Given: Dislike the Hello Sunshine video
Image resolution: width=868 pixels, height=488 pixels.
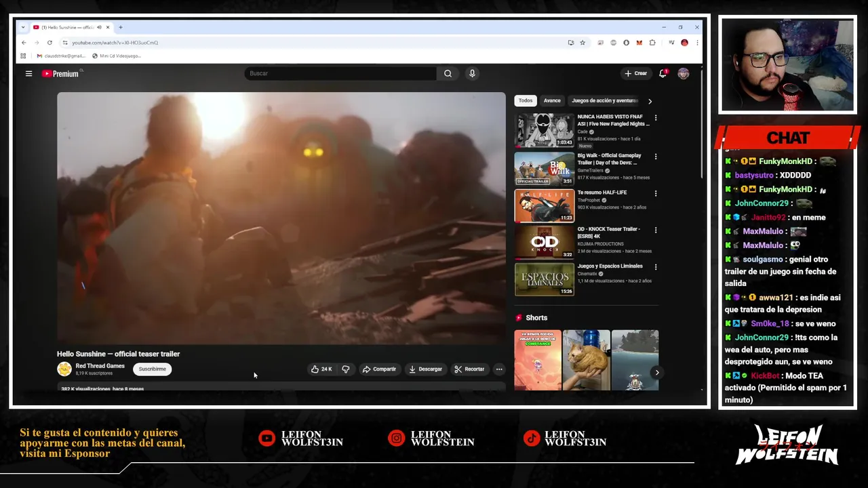Looking at the screenshot, I should pyautogui.click(x=346, y=369).
